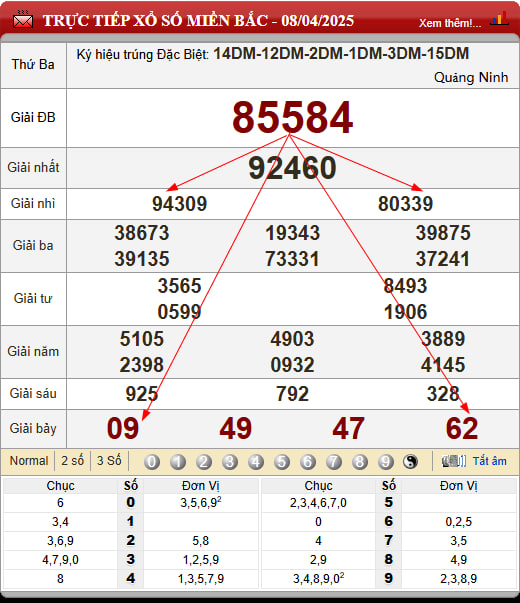Open the bar chart statistics icon
Image resolution: width=520 pixels, height=603 pixels.
[x=499, y=19]
